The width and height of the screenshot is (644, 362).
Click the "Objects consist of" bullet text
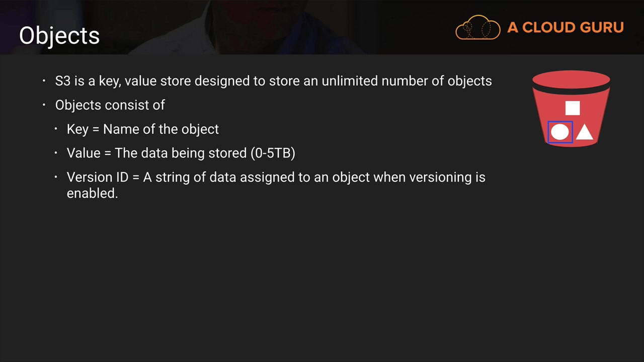pos(110,105)
